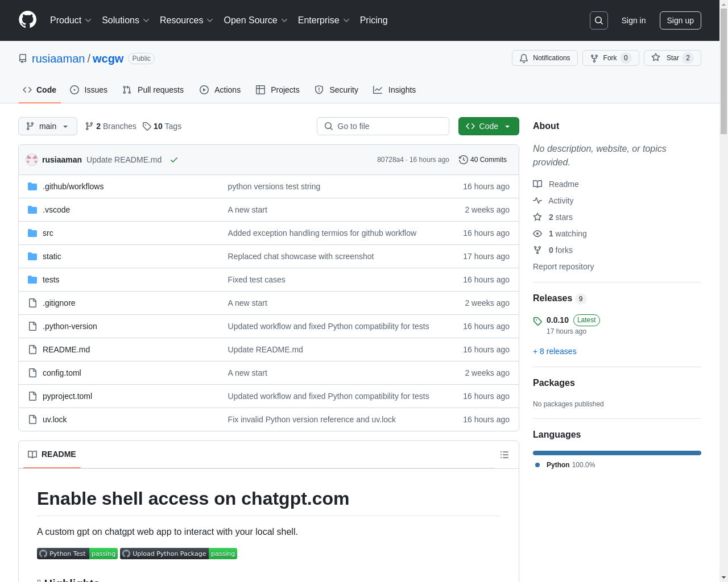
Task: Click the folder icon for .vscode
Action: tap(32, 210)
